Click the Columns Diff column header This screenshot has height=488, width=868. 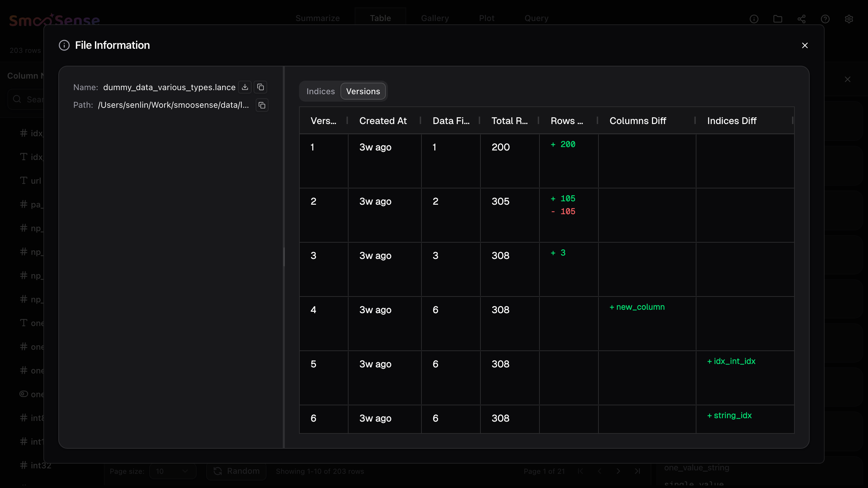(637, 121)
